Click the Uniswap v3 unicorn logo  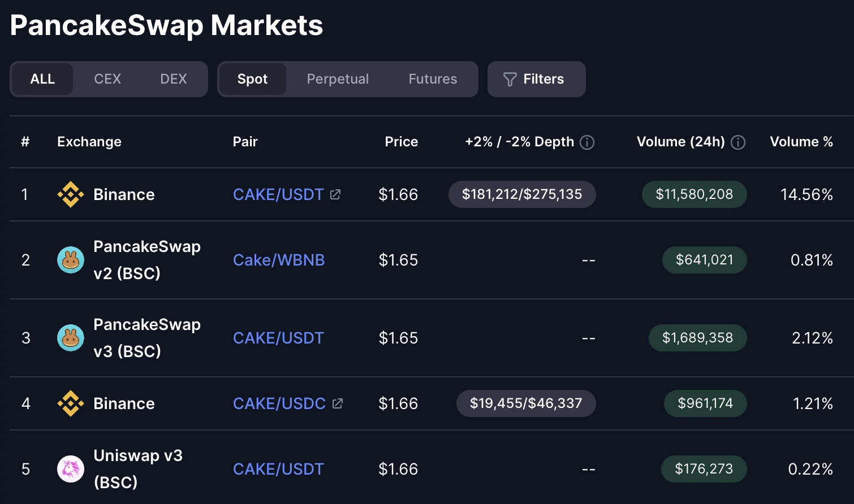[71, 469]
